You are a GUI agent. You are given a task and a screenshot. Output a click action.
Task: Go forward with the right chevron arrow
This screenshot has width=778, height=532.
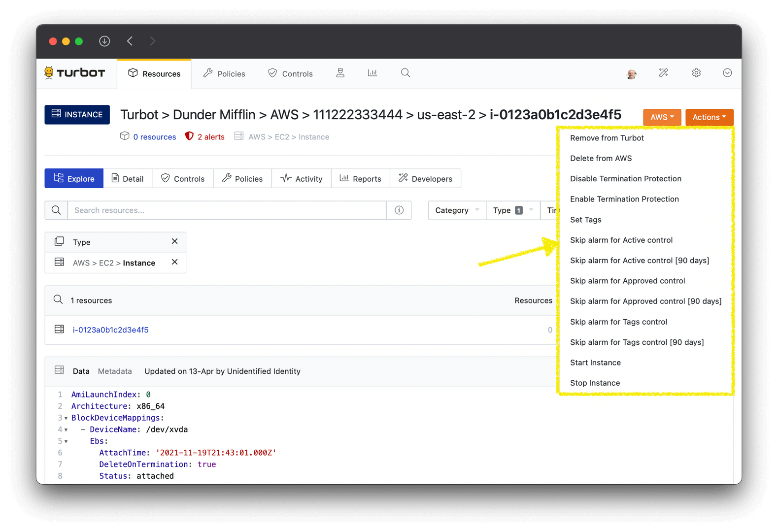click(153, 41)
